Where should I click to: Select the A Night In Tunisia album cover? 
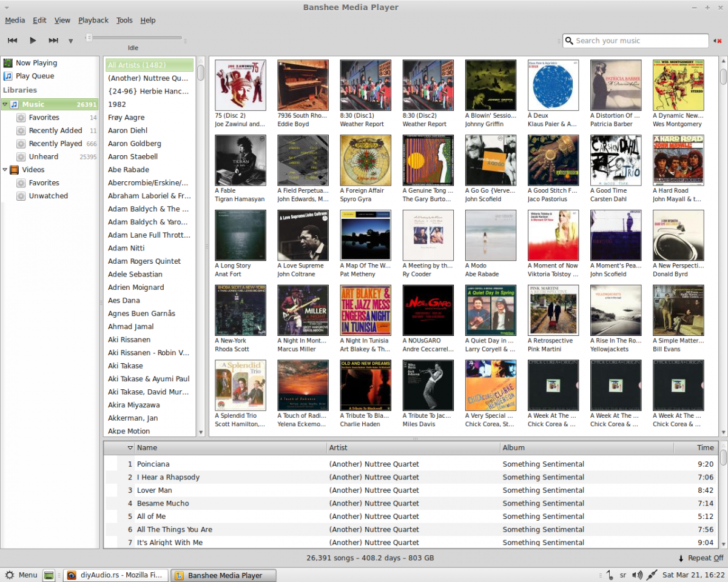pos(365,310)
